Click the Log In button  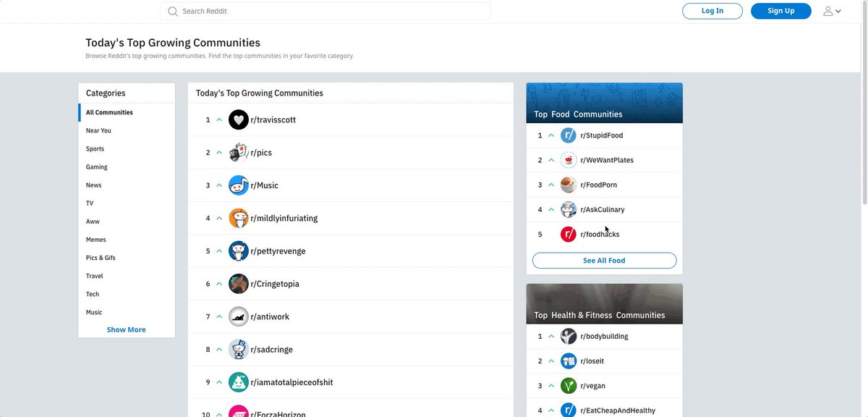click(x=712, y=11)
